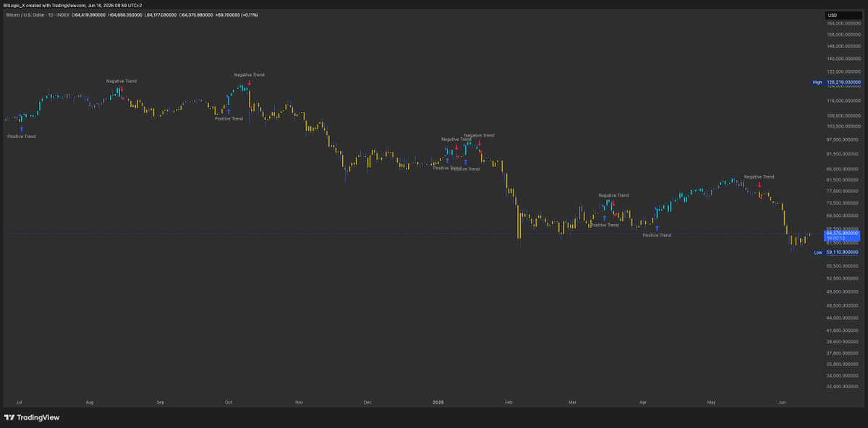
Task: Click the red down arrow under August's Negative Trend label
Action: 122,90
